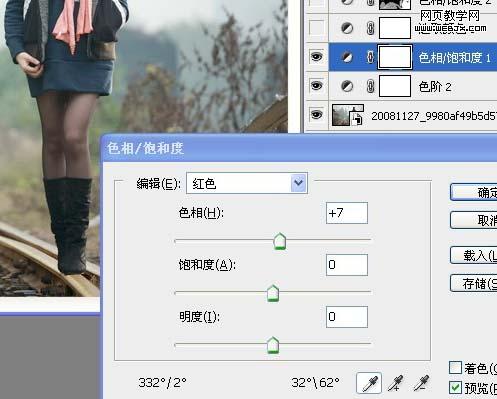Select the 色相/饱和度 1 layer name
The width and height of the screenshot is (497, 399).
(x=455, y=58)
